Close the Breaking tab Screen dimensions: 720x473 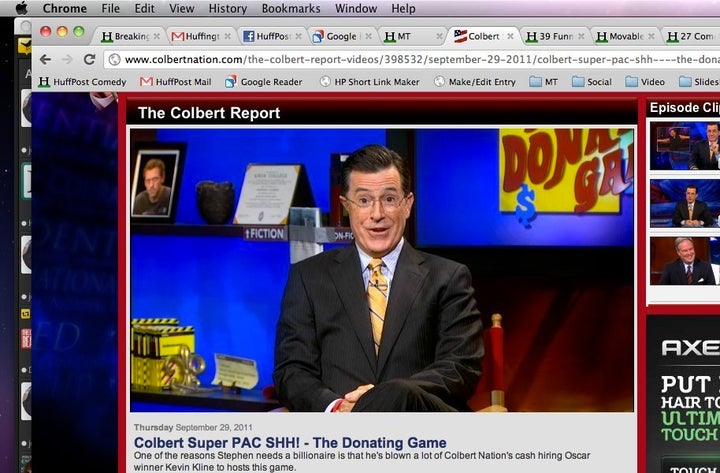click(157, 36)
